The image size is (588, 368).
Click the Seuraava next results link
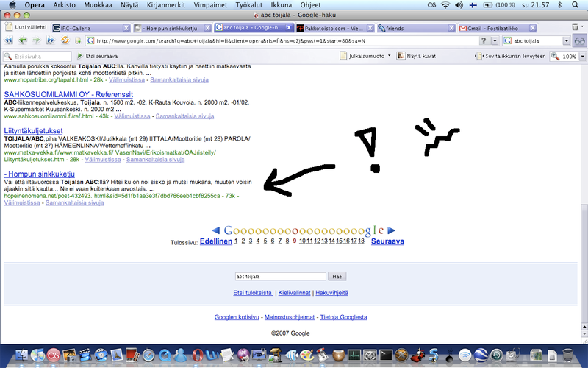click(x=387, y=241)
